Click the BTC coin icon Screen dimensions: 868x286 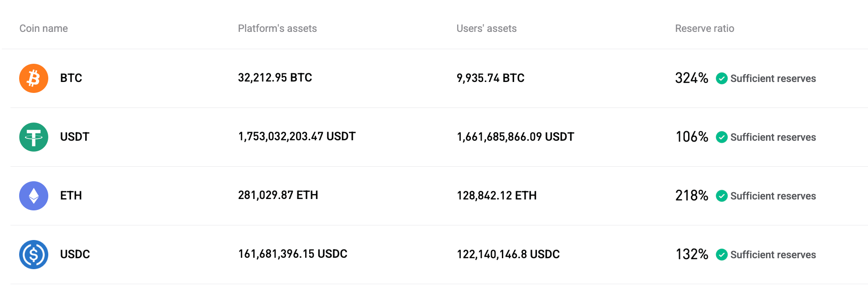coord(33,78)
